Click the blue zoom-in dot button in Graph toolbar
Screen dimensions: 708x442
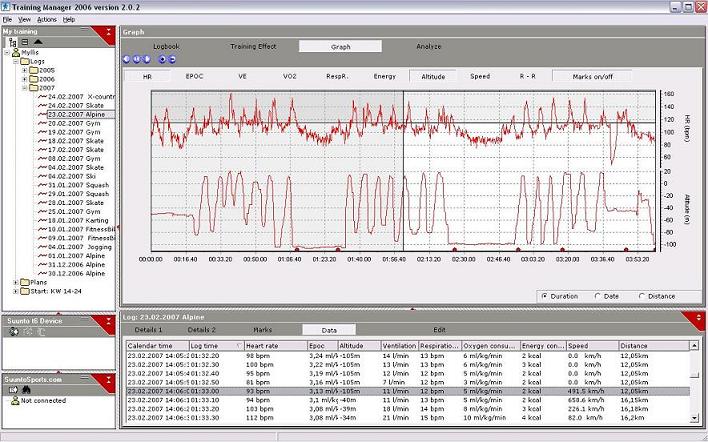point(162,59)
